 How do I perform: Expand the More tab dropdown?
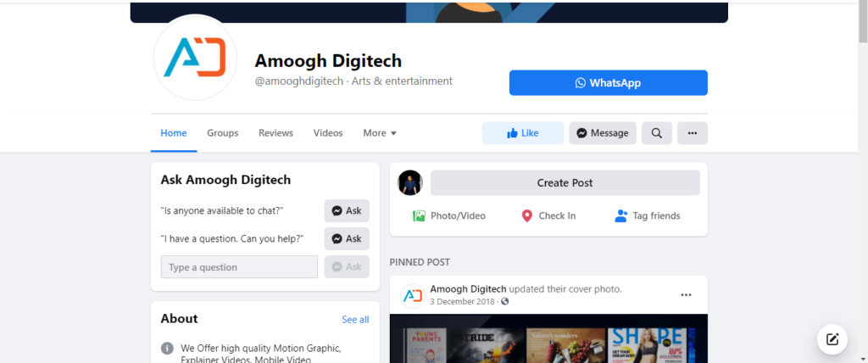pos(379,133)
